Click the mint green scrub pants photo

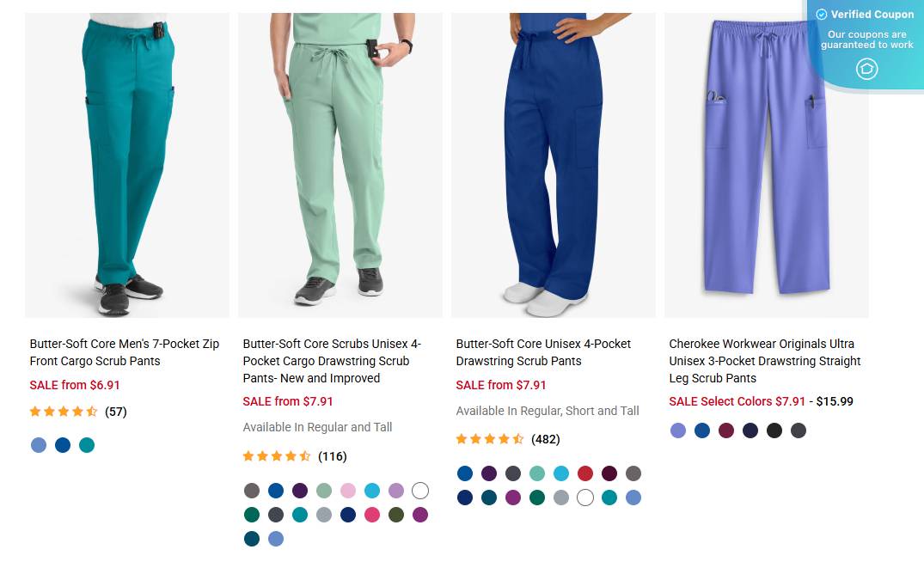pos(340,163)
